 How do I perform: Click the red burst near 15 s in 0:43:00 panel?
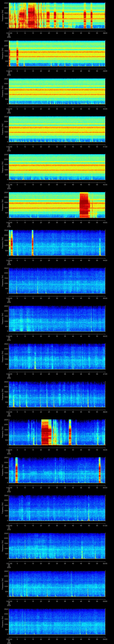(x=33, y=243)
